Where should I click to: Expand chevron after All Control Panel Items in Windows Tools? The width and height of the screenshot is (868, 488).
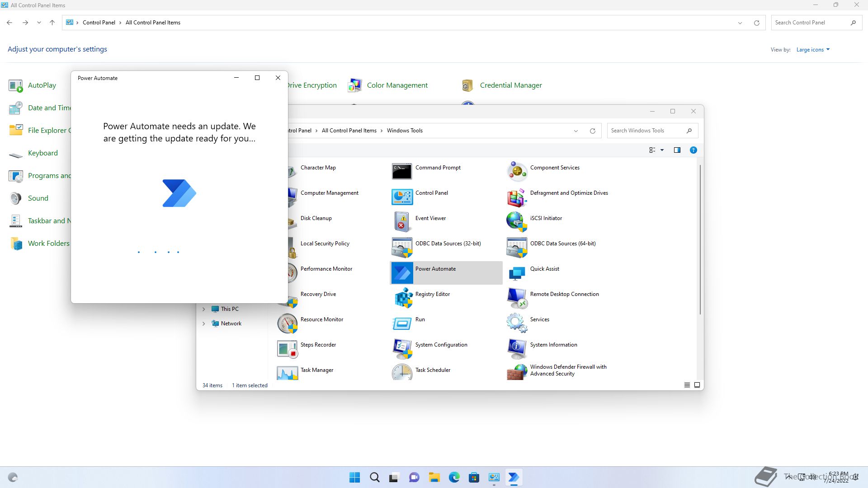[x=382, y=131]
